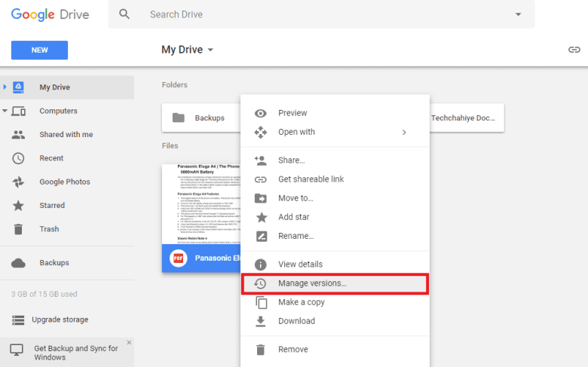588x367 pixels.
Task: Click the Add star icon in menu
Action: click(262, 218)
